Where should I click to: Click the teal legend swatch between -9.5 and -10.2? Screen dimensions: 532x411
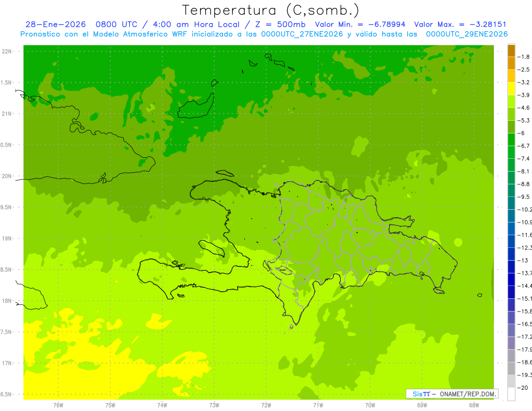[511, 203]
